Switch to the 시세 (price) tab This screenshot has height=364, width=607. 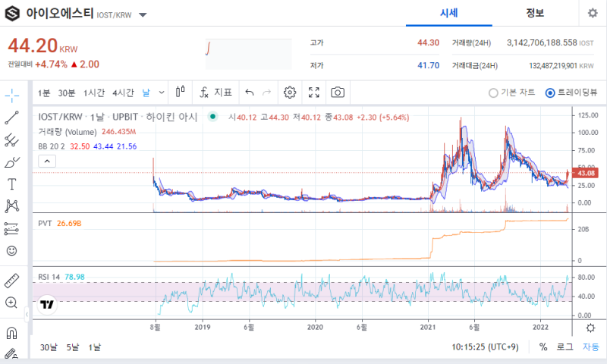click(x=449, y=13)
